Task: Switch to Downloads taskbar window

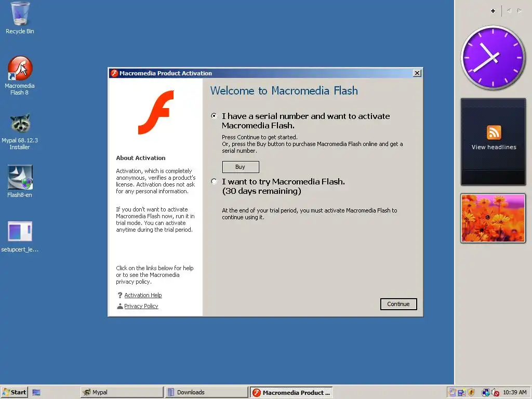Action: (x=206, y=393)
